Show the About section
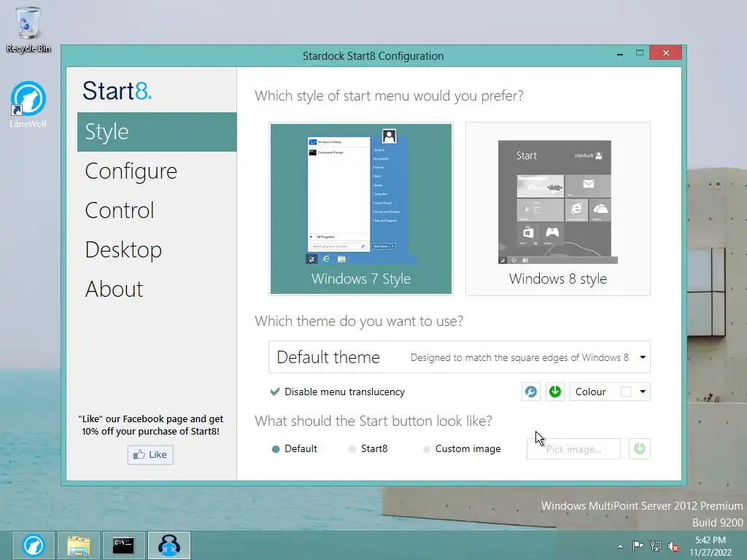The width and height of the screenshot is (747, 560). [x=114, y=289]
